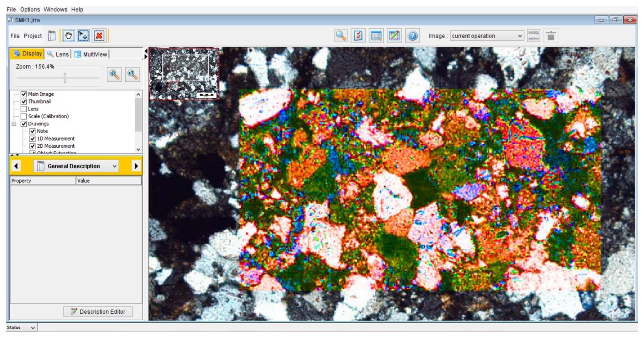644x338 pixels.
Task: Open the image settings sliders icon
Action: tap(534, 36)
